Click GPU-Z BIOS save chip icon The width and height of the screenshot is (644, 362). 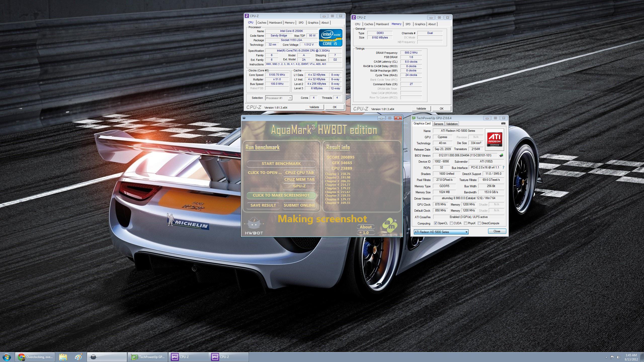pyautogui.click(x=501, y=155)
